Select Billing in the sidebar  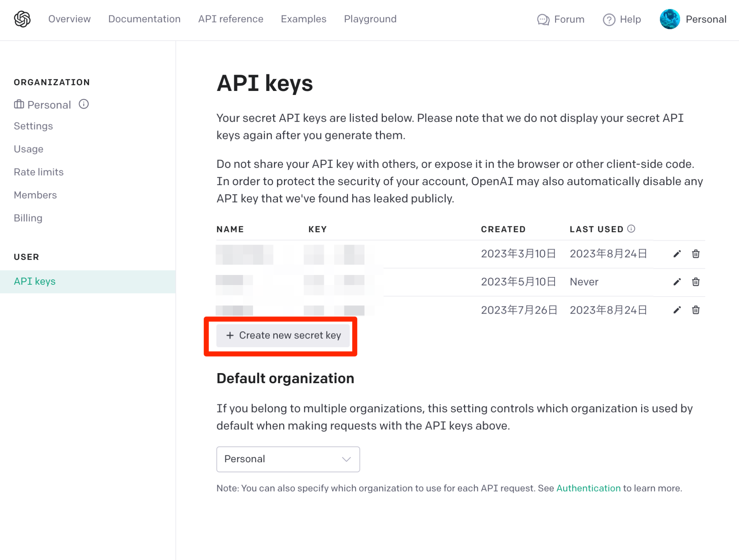[x=28, y=218]
